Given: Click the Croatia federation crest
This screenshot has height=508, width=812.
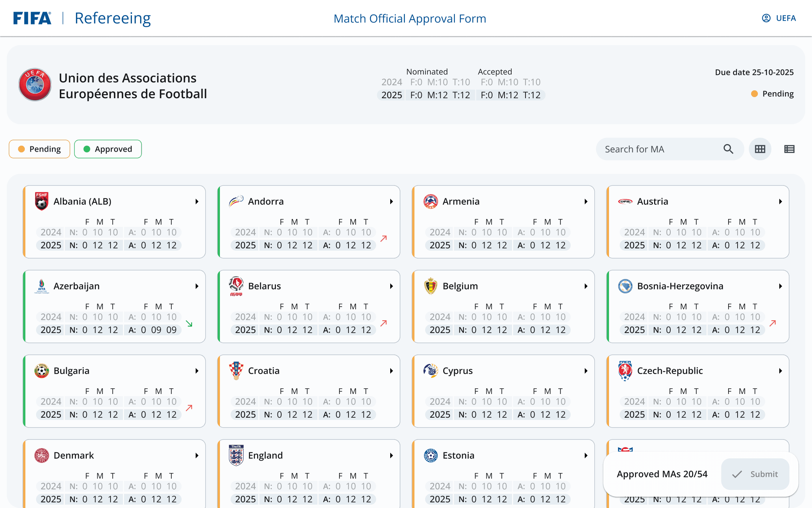Looking at the screenshot, I should 236,371.
